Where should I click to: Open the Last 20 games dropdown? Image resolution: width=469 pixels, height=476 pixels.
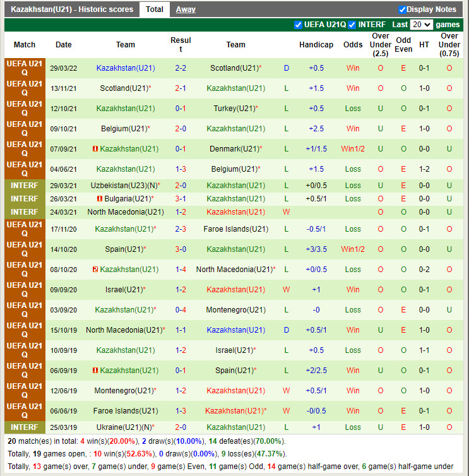421,25
